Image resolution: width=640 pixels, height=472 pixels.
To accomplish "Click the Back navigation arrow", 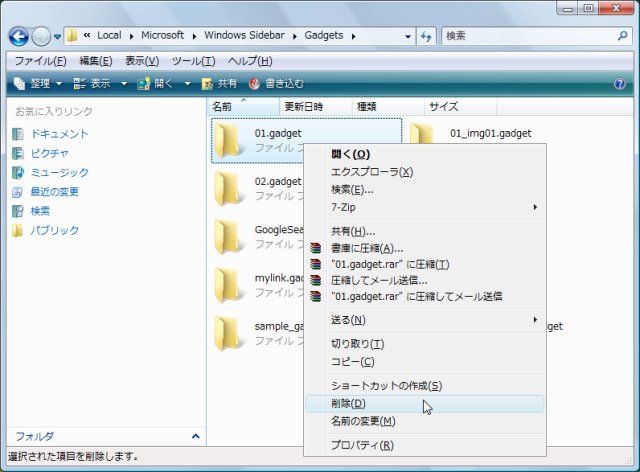I will coord(19,37).
